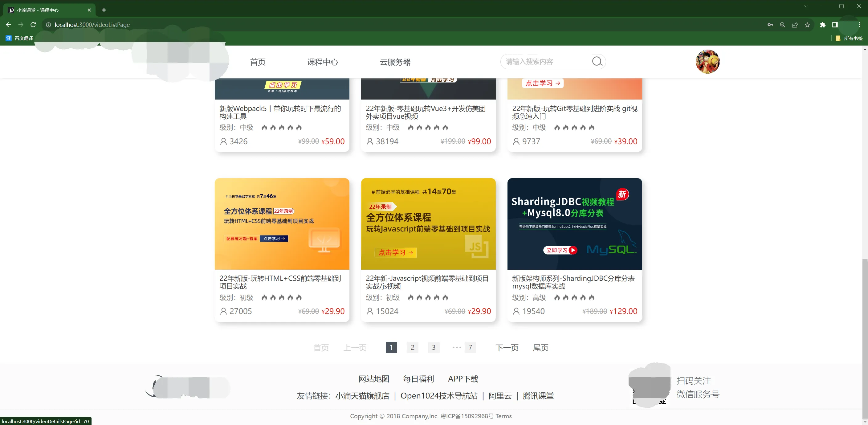This screenshot has height=425, width=868.
Task: Jump to pagination page 7
Action: (x=470, y=347)
